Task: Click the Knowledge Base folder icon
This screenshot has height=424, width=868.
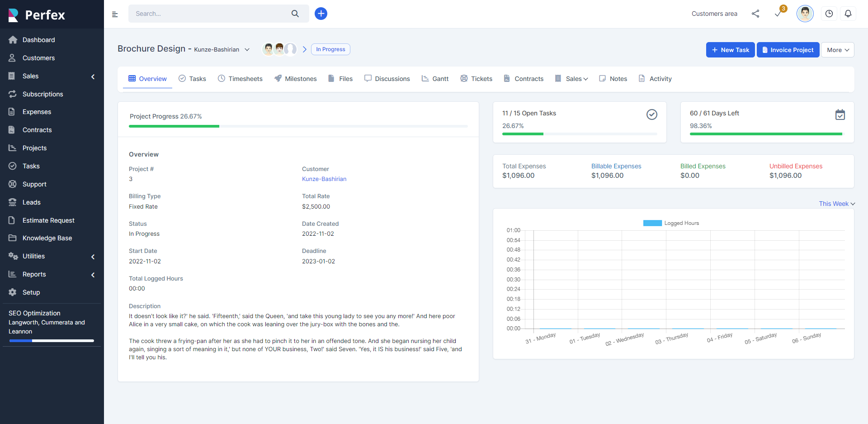Action: pos(12,238)
